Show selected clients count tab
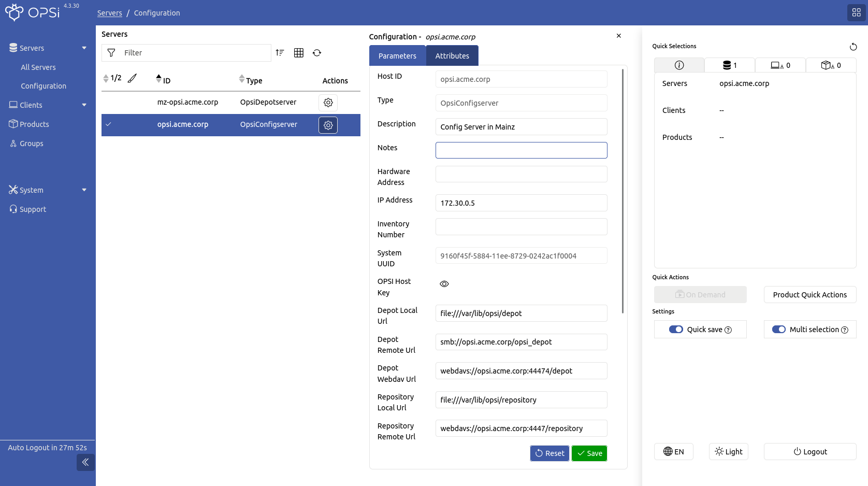Image resolution: width=868 pixels, height=486 pixels. 780,65
